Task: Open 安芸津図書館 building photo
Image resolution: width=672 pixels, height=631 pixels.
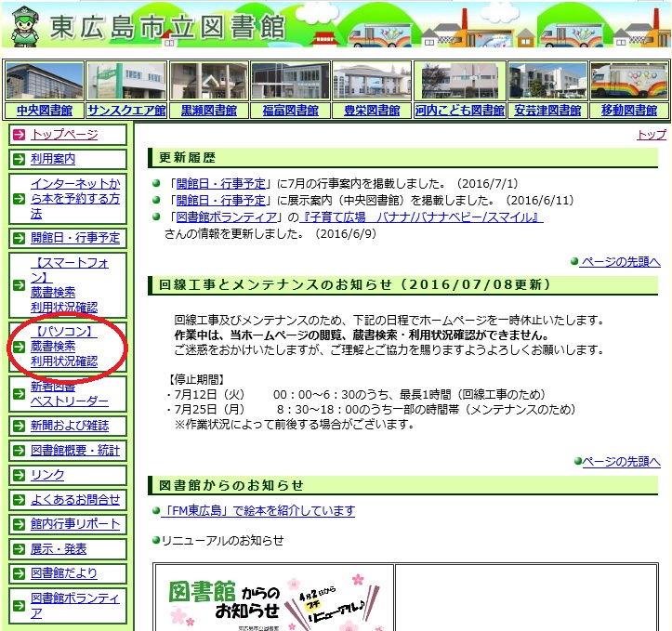Action: (x=547, y=81)
